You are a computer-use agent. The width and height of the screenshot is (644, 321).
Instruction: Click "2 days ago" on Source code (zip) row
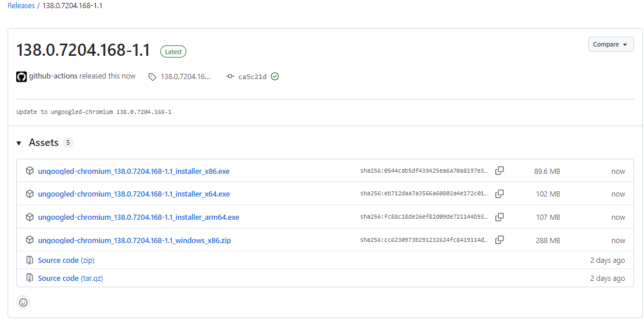click(607, 260)
